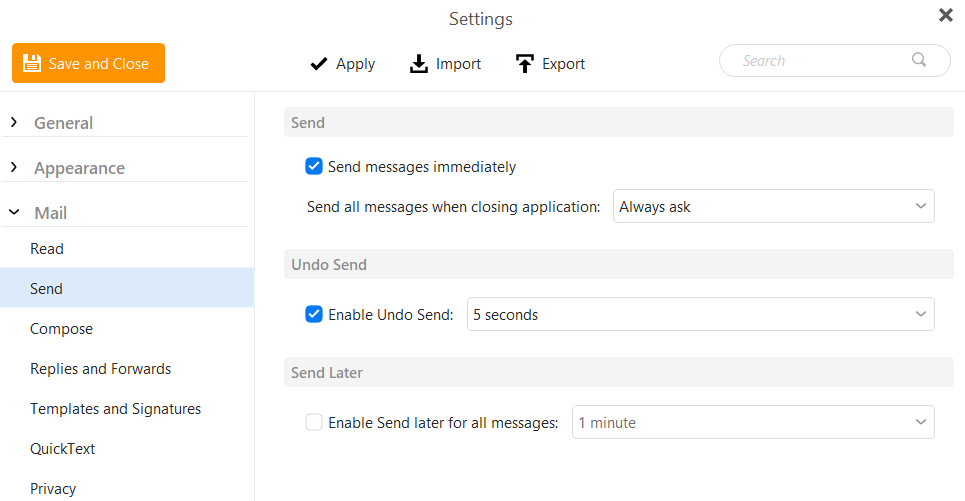Viewport: 965px width, 501px height.
Task: Expand the General section chevron
Action: pos(14,122)
